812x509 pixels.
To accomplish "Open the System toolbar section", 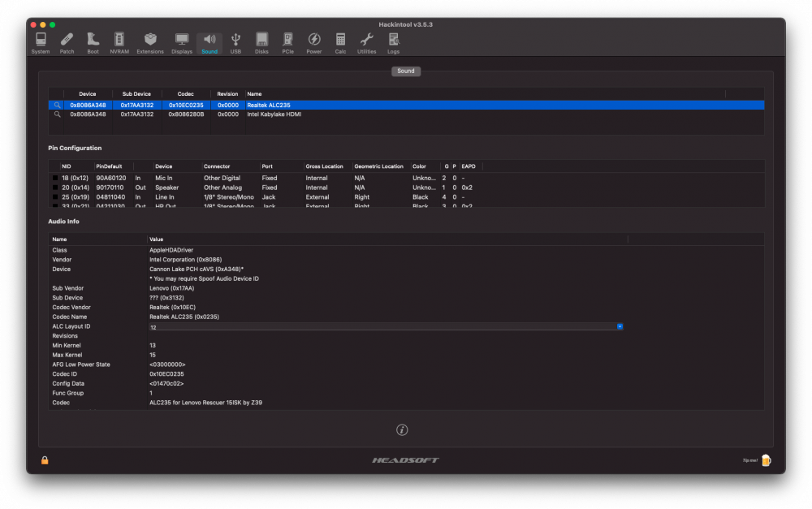I will [41, 44].
